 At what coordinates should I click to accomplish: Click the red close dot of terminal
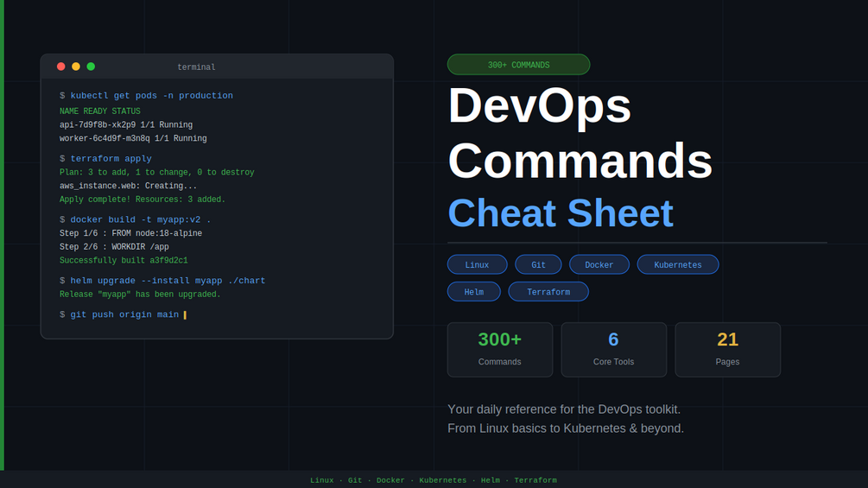coord(61,67)
